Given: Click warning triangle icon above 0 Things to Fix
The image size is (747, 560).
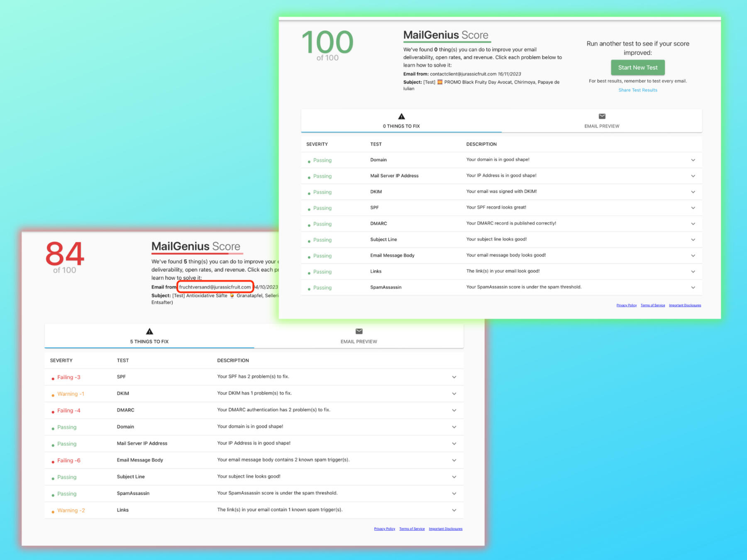Looking at the screenshot, I should click(x=401, y=117).
